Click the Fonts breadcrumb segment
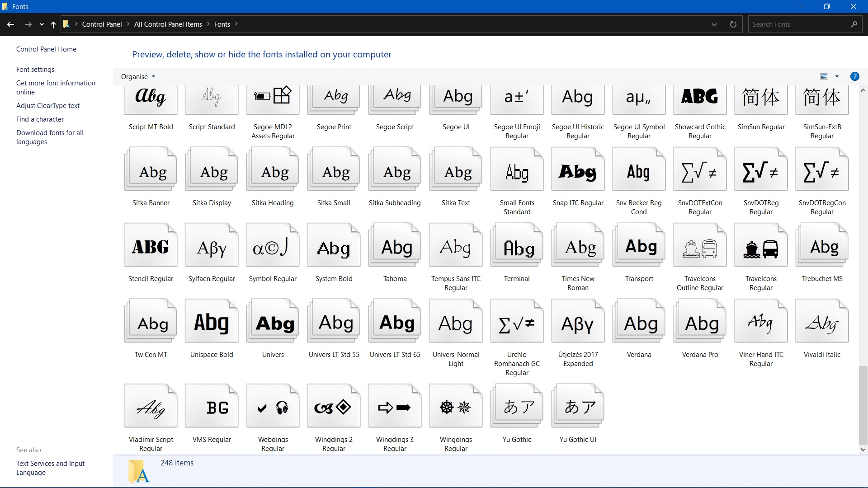868x488 pixels. tap(222, 24)
